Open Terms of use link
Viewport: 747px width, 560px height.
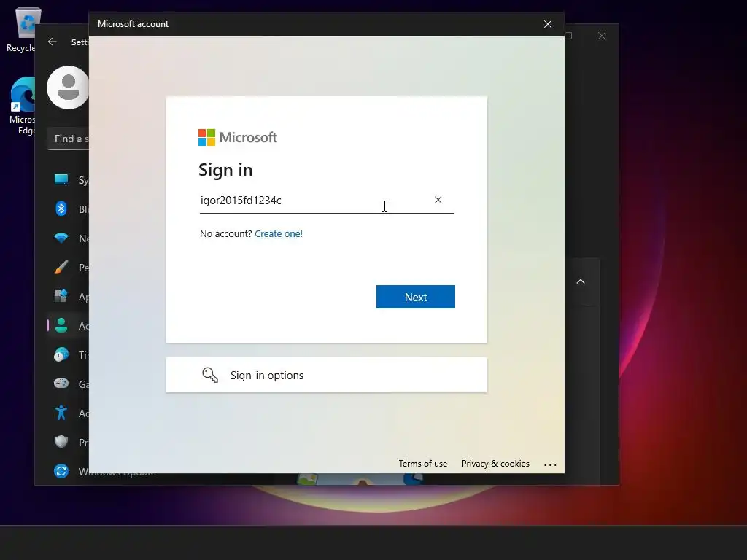point(423,464)
